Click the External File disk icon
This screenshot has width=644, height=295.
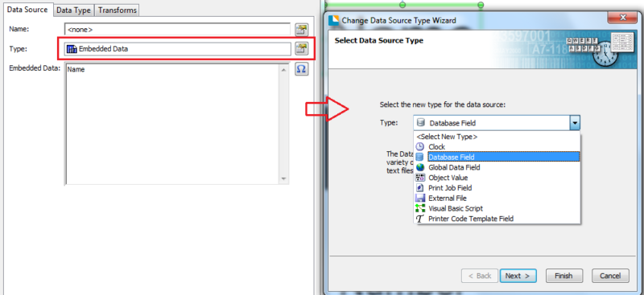[x=419, y=199]
